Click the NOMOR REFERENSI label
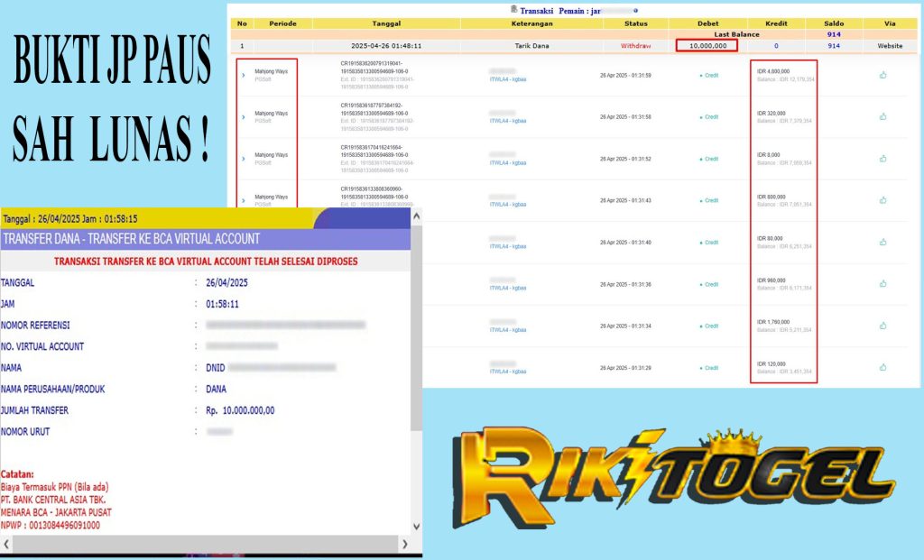 (x=35, y=326)
